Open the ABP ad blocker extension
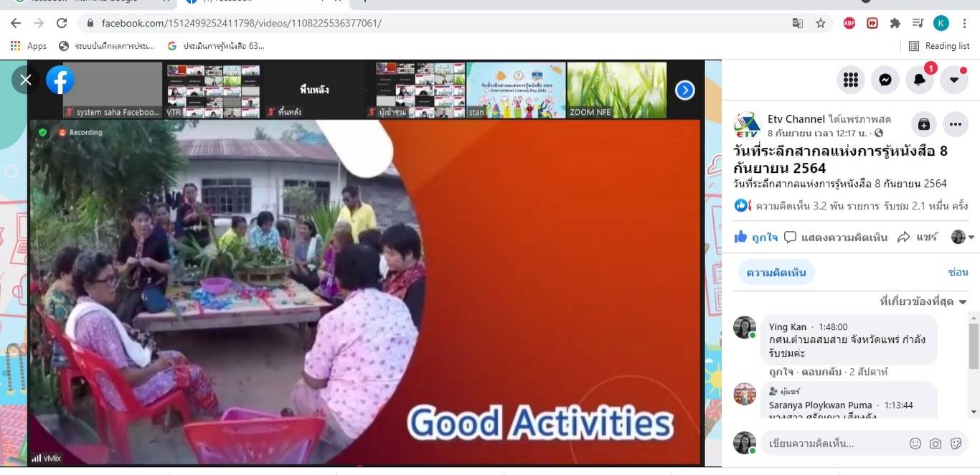 pyautogui.click(x=849, y=23)
